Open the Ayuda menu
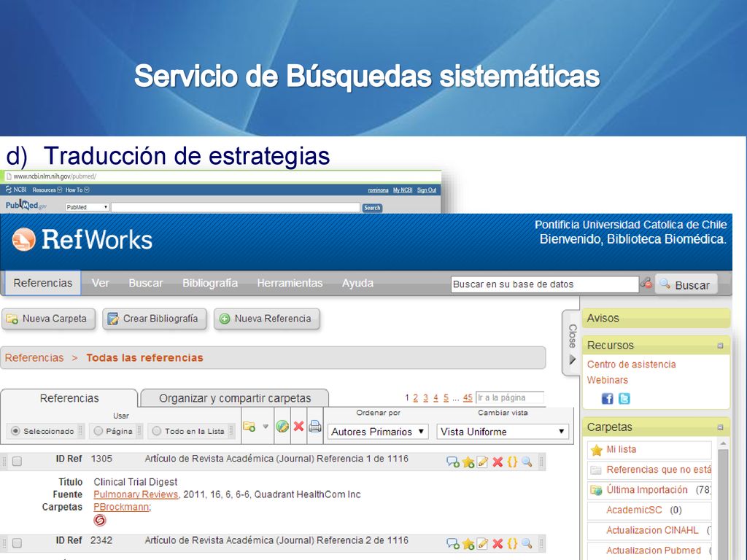Viewport: 747px width, 560px height. pos(357,283)
